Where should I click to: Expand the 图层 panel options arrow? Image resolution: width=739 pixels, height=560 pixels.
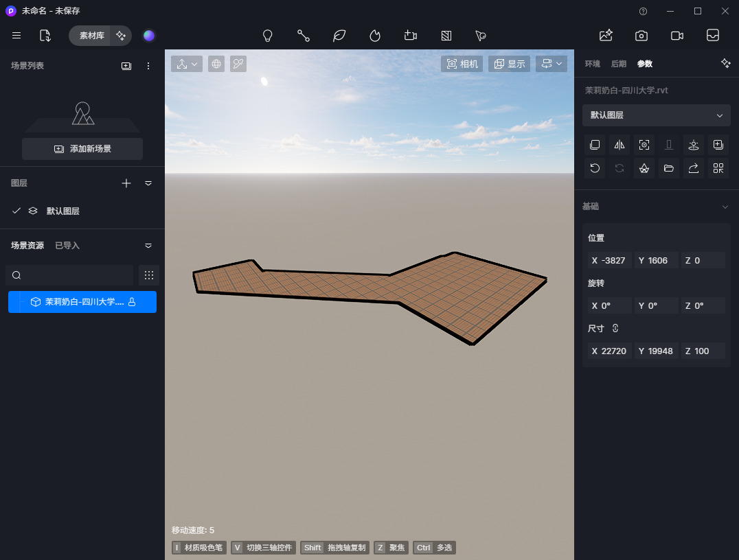tap(148, 183)
